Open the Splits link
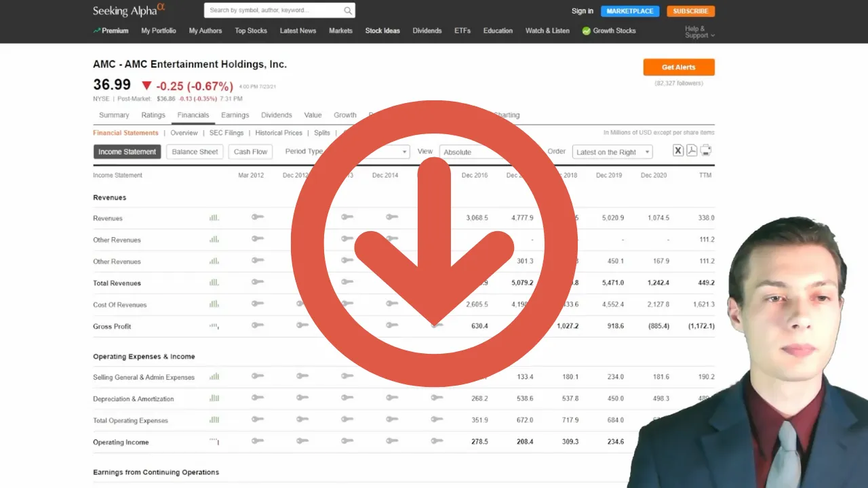The height and width of the screenshot is (488, 868). point(322,133)
